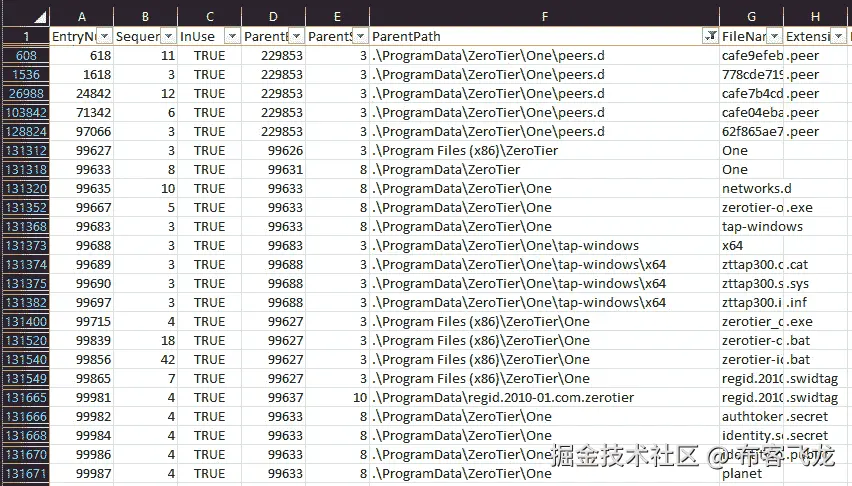
Task: Click the .sys extension cell
Action: [x=815, y=283]
